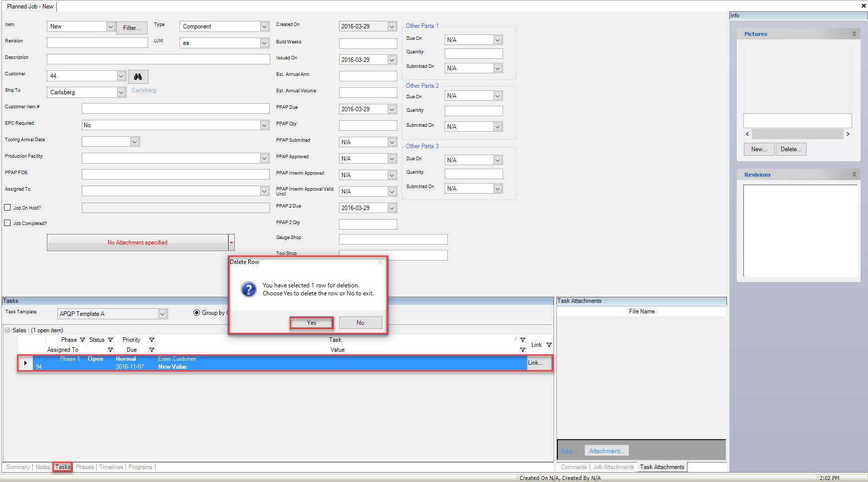Click the Task column filter icon
This screenshot has width=868, height=482.
pos(522,340)
